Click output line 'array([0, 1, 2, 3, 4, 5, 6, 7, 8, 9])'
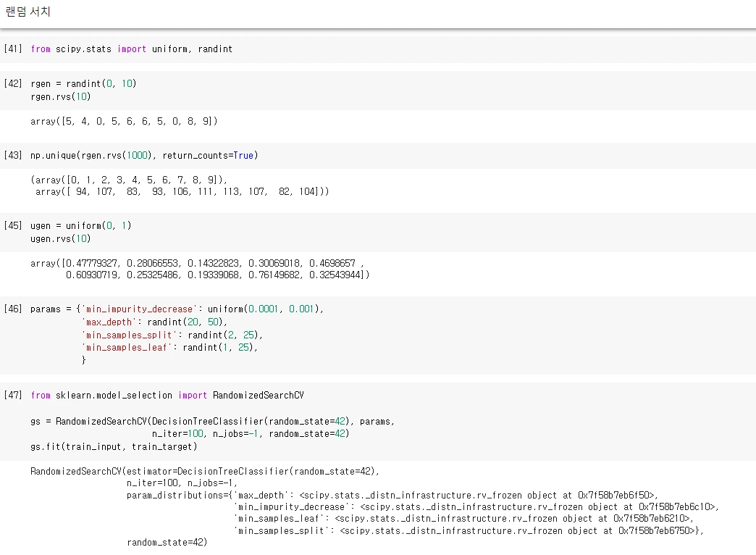 tap(129, 180)
